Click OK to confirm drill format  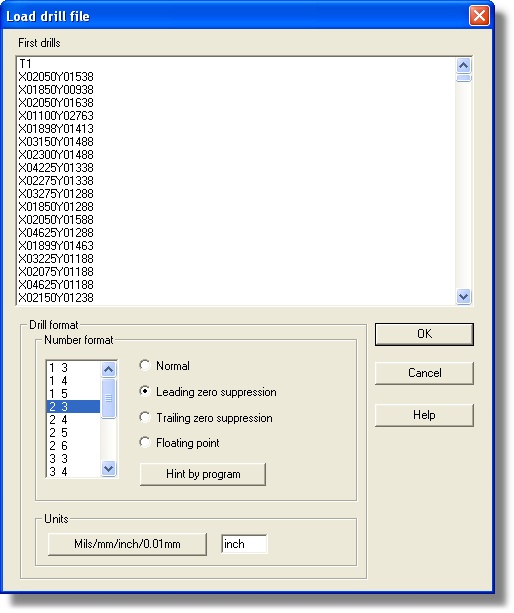[x=424, y=334]
